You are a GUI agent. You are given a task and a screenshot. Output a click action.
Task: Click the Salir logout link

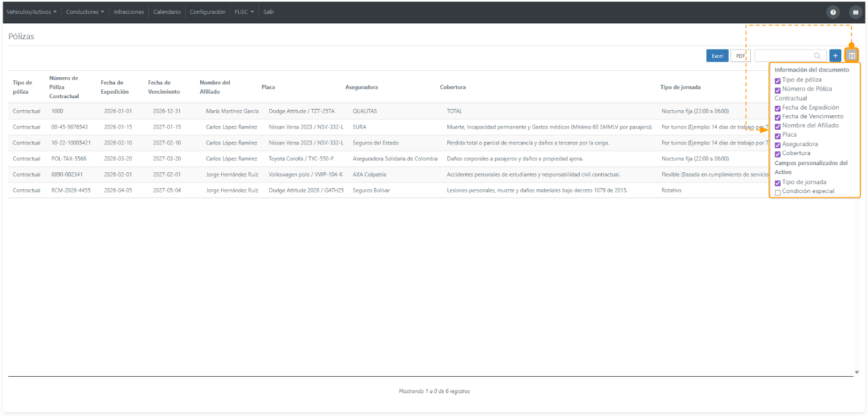pos(269,12)
